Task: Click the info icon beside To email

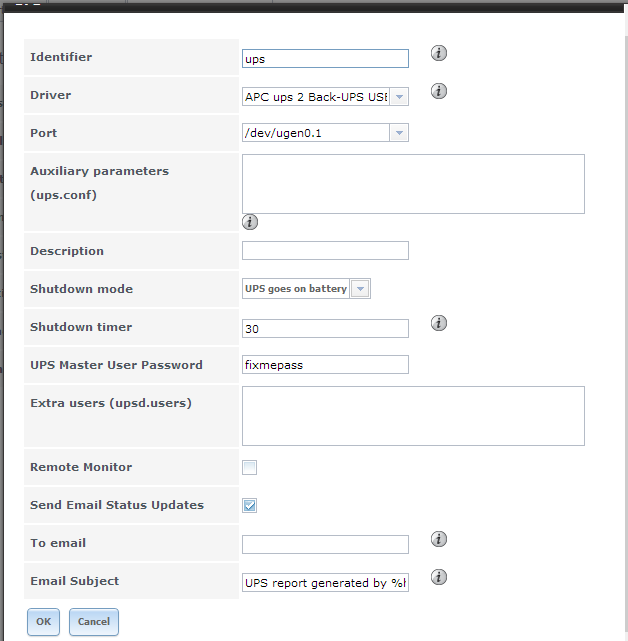Action: (438, 539)
